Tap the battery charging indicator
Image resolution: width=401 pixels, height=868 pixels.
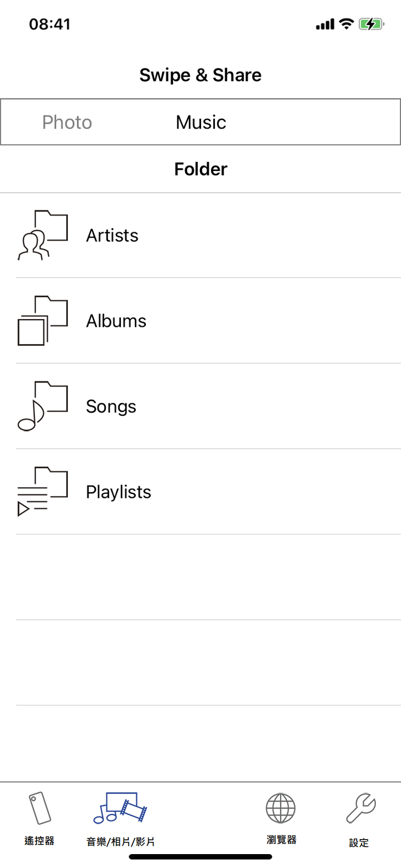(370, 24)
